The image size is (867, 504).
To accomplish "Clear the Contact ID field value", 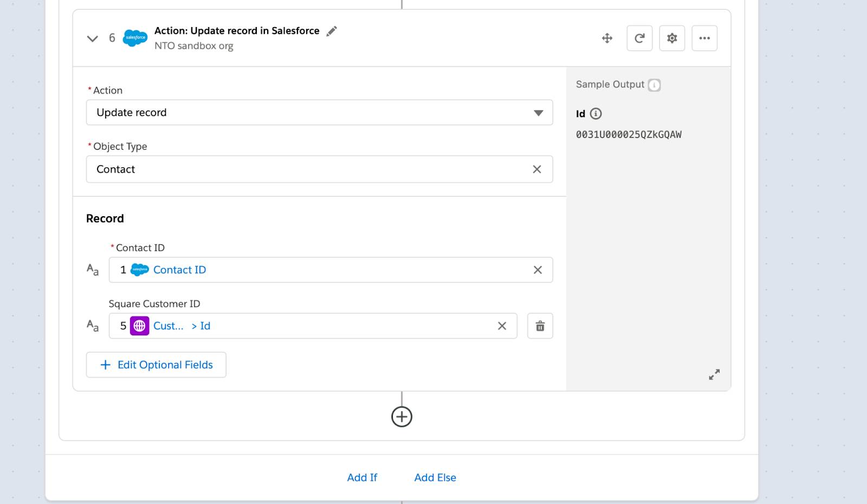I will click(538, 270).
